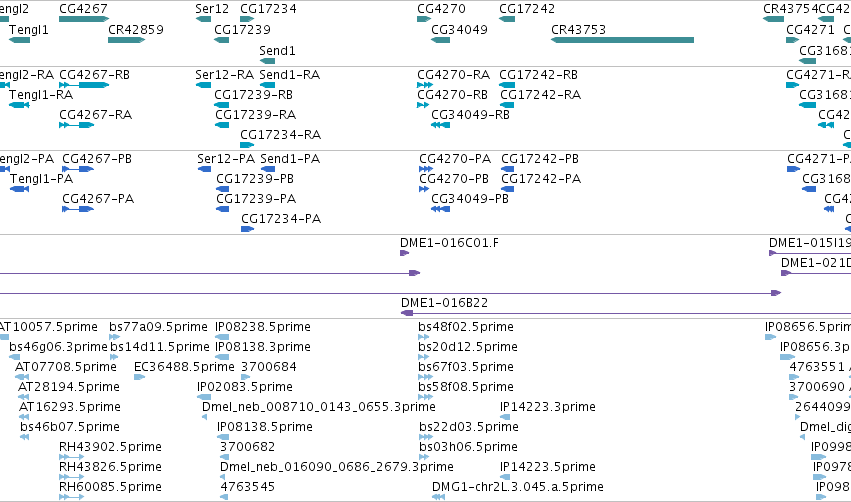Select transcript CG17242-RA
The image size is (851, 502).
pyautogui.click(x=541, y=94)
